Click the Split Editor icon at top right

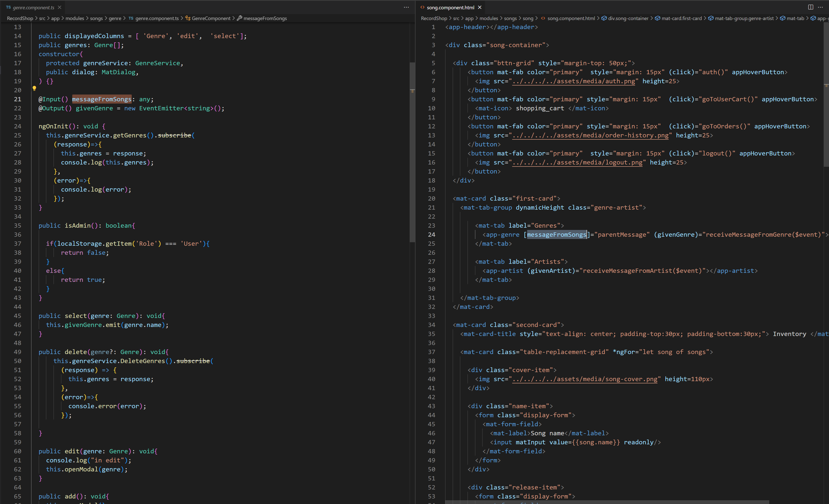(x=811, y=7)
